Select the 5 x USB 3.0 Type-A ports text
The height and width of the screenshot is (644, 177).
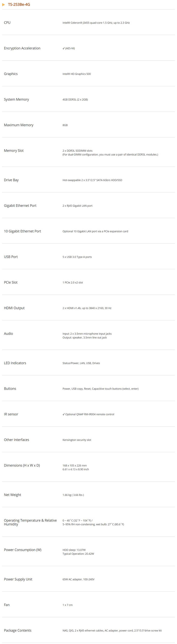[77, 257]
